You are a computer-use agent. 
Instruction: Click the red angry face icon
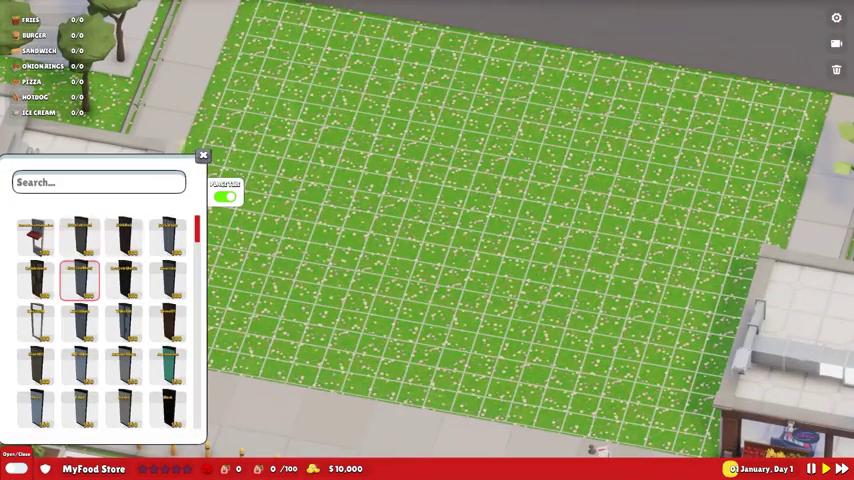click(x=207, y=469)
